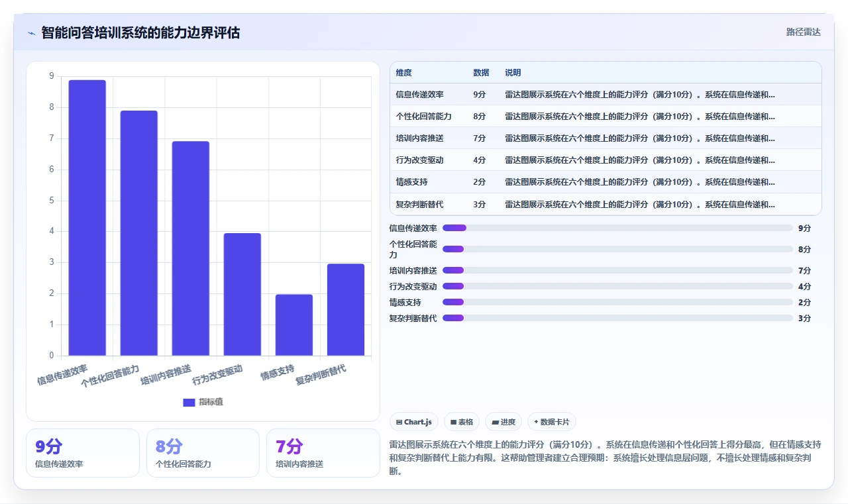Click the 信息传递效率 bar in chart
The width and height of the screenshot is (848, 504).
[87, 218]
